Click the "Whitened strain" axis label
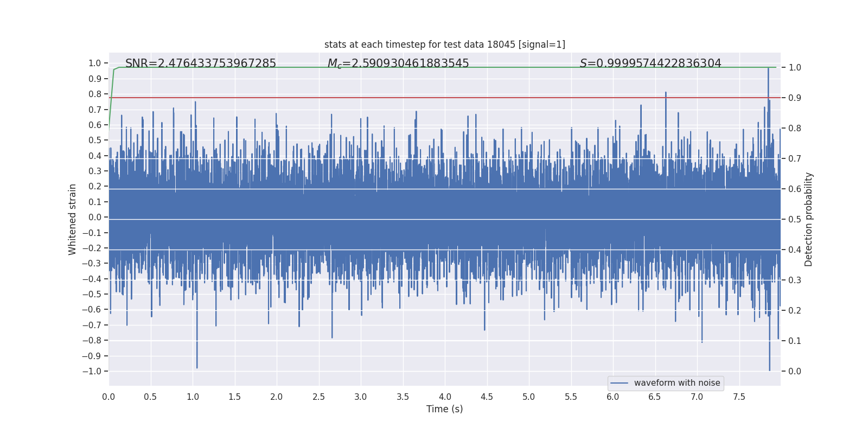 pos(73,219)
